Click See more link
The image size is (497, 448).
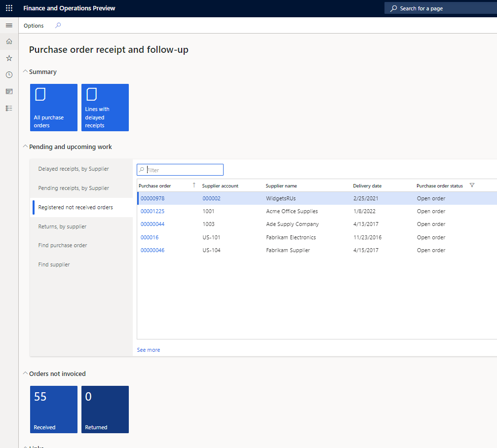click(149, 350)
